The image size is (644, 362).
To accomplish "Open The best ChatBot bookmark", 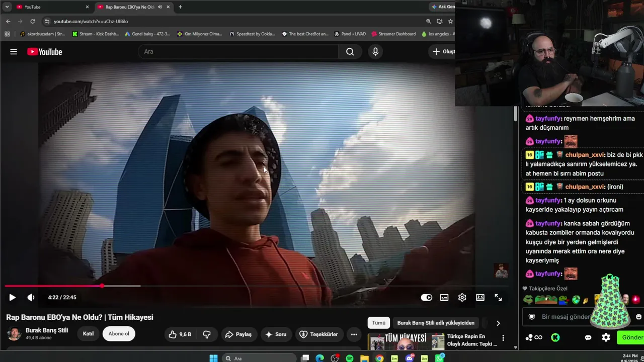I will 305,34.
